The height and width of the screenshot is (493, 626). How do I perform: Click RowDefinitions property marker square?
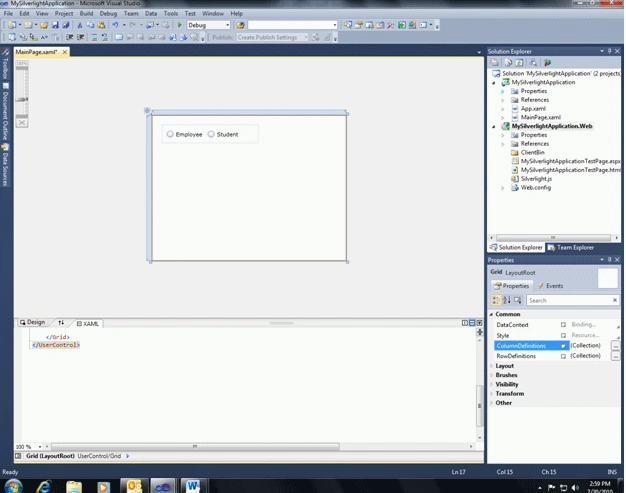(563, 356)
